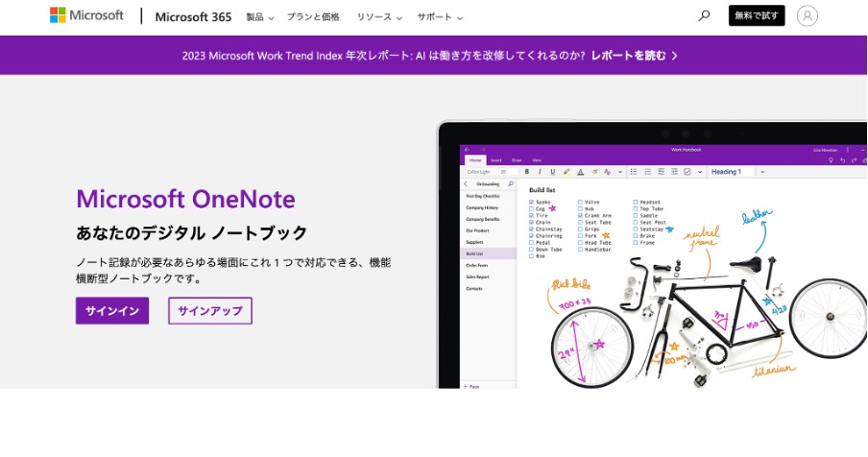Click the clear formatting icon in OneNote
868x457 pixels.
(594, 172)
